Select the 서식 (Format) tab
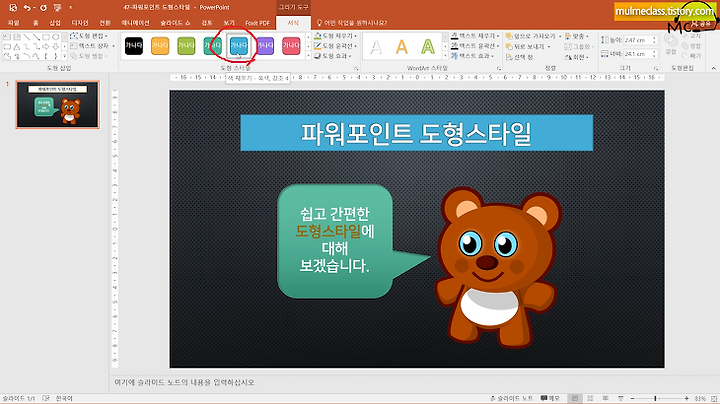720x404 pixels. click(293, 23)
